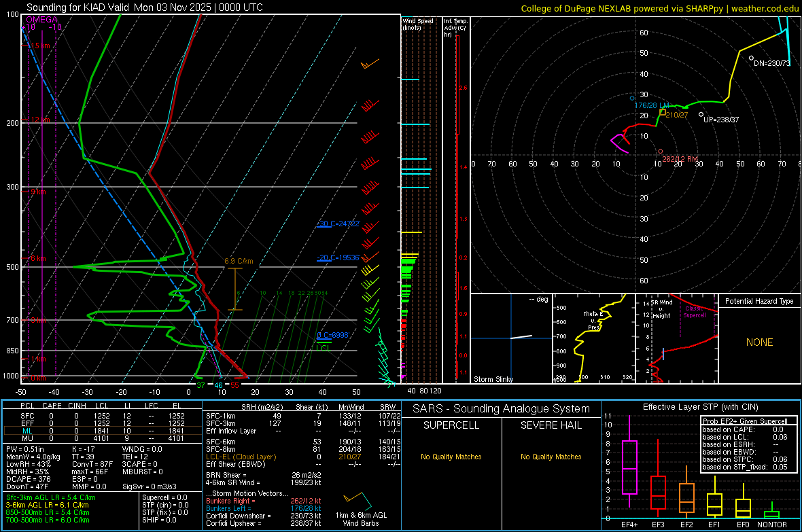Select the -20 C=19536' level label
The width and height of the screenshot is (802, 532).
pyautogui.click(x=338, y=258)
